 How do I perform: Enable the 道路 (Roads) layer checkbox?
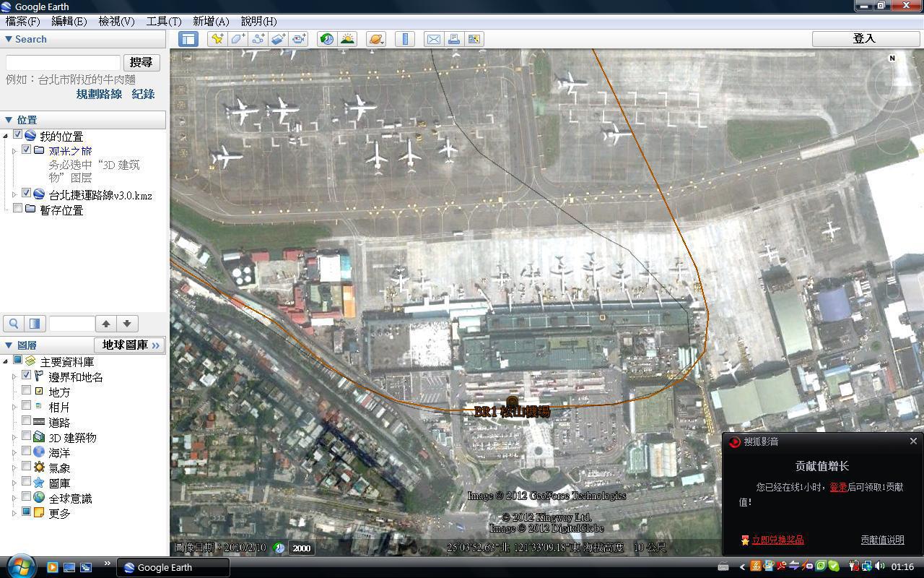coord(27,421)
